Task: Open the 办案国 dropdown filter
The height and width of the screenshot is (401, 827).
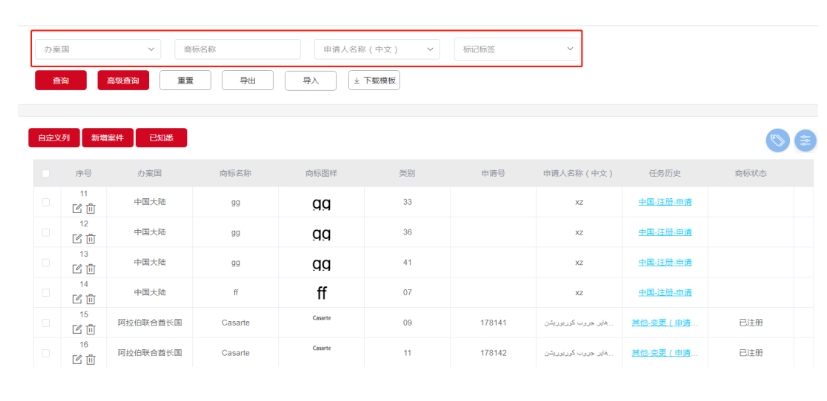Action: point(97,49)
